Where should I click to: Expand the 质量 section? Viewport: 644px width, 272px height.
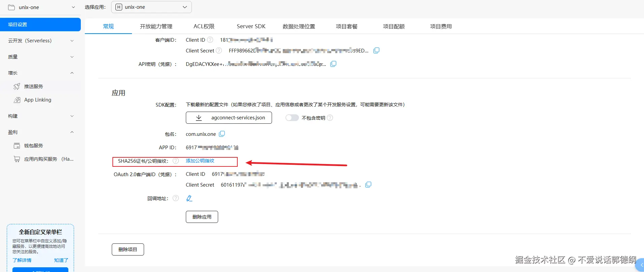(x=40, y=57)
